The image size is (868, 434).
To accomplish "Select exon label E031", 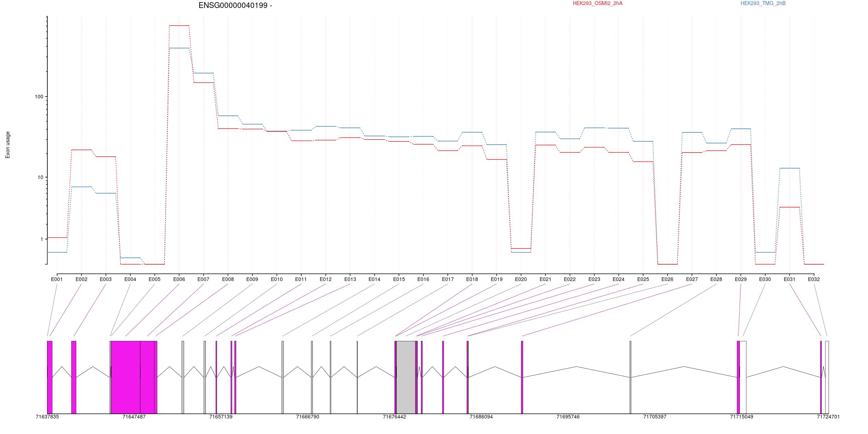I will click(790, 279).
